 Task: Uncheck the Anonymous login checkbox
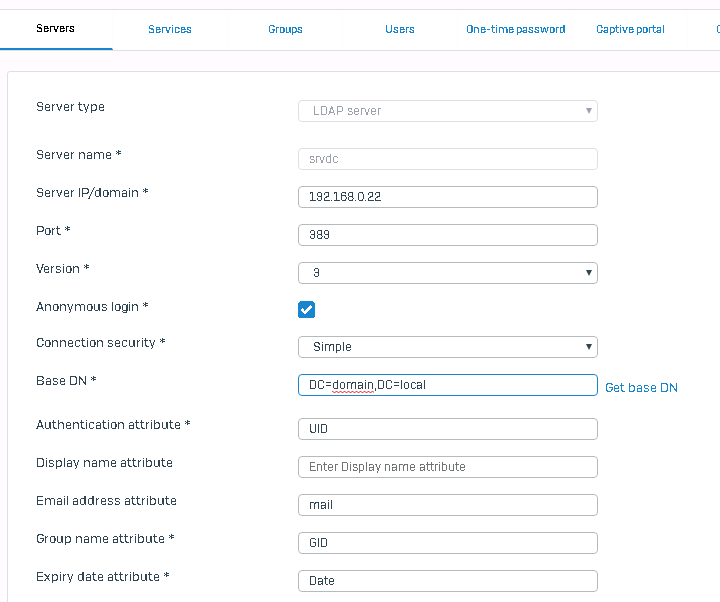[307, 309]
